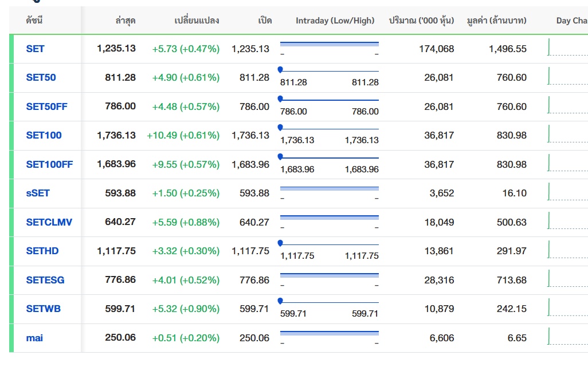Click the sSET trade value 16.10
The image size is (588, 367).
click(515, 194)
